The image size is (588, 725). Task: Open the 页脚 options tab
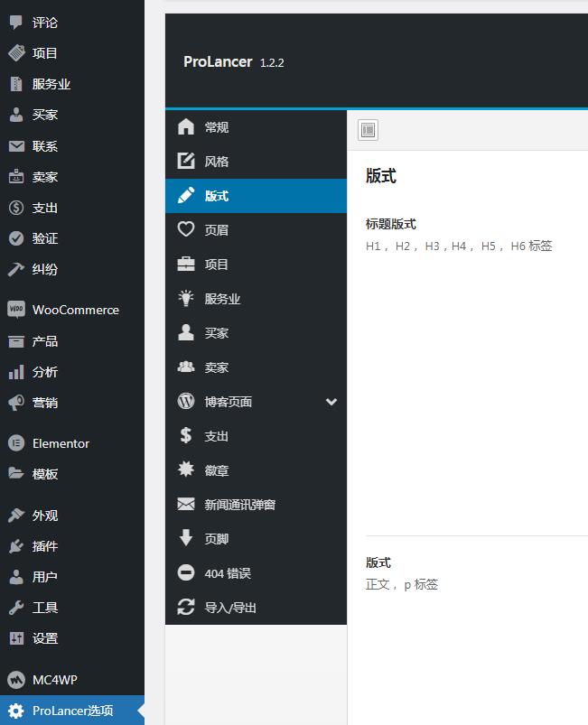click(x=256, y=539)
